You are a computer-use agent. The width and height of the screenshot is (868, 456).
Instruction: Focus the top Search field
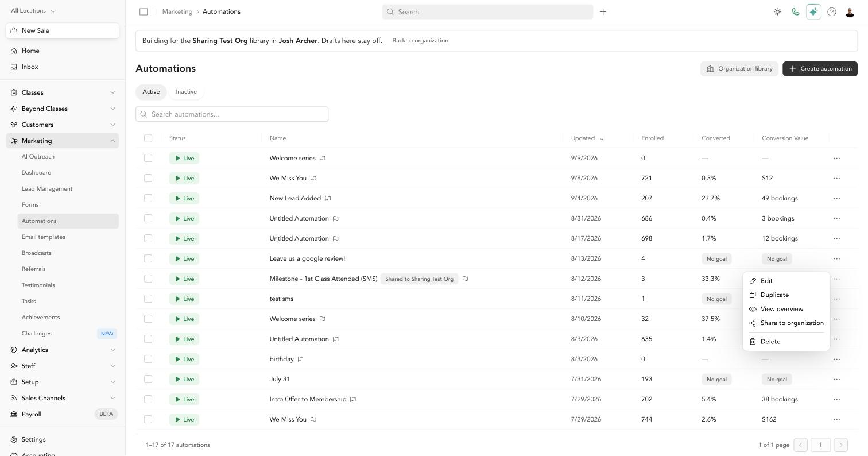click(487, 11)
